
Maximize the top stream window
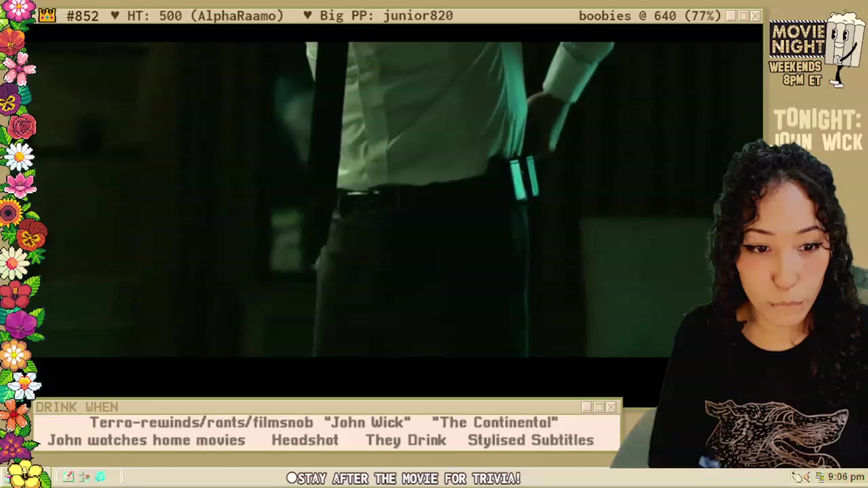click(743, 16)
